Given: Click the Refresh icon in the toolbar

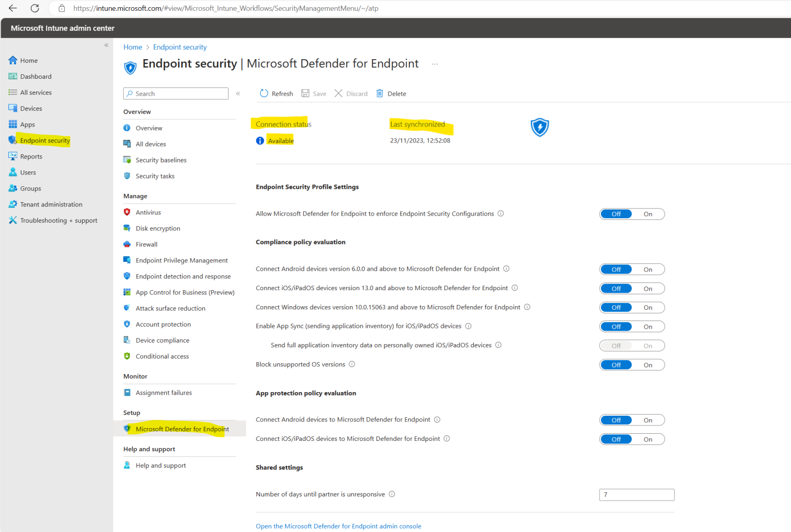Looking at the screenshot, I should click(264, 93).
